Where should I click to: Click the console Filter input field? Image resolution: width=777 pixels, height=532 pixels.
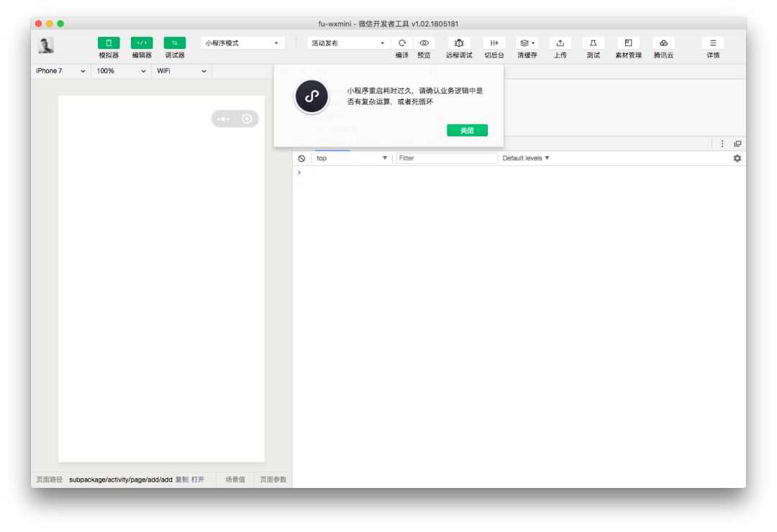(446, 158)
